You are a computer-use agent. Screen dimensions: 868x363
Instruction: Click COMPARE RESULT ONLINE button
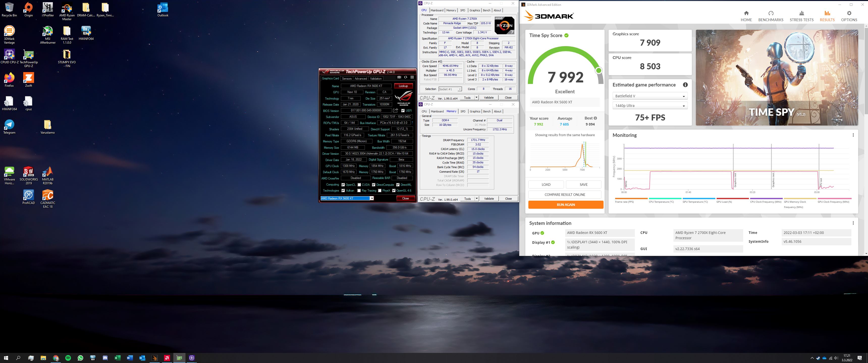click(x=565, y=195)
